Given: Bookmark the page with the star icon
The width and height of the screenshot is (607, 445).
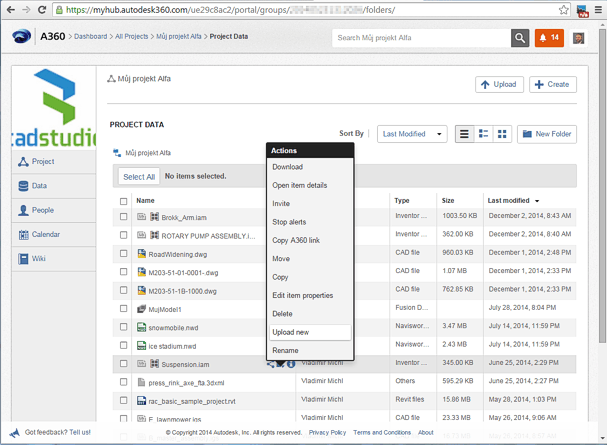Looking at the screenshot, I should coord(564,10).
